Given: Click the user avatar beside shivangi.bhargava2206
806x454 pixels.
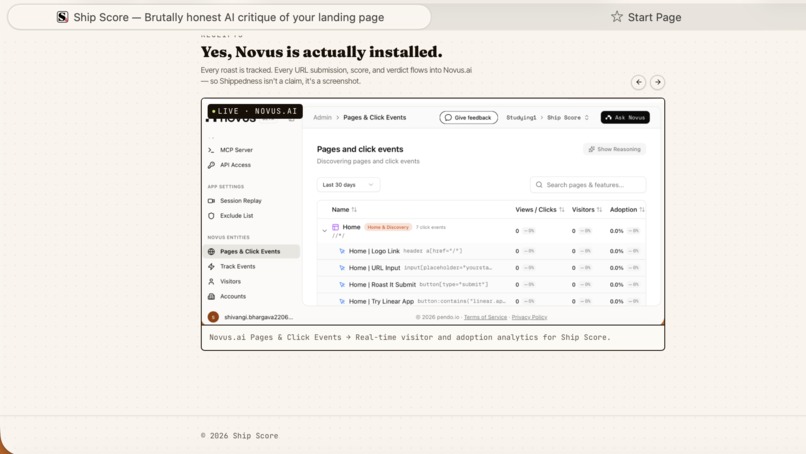Looking at the screenshot, I should pyautogui.click(x=213, y=317).
